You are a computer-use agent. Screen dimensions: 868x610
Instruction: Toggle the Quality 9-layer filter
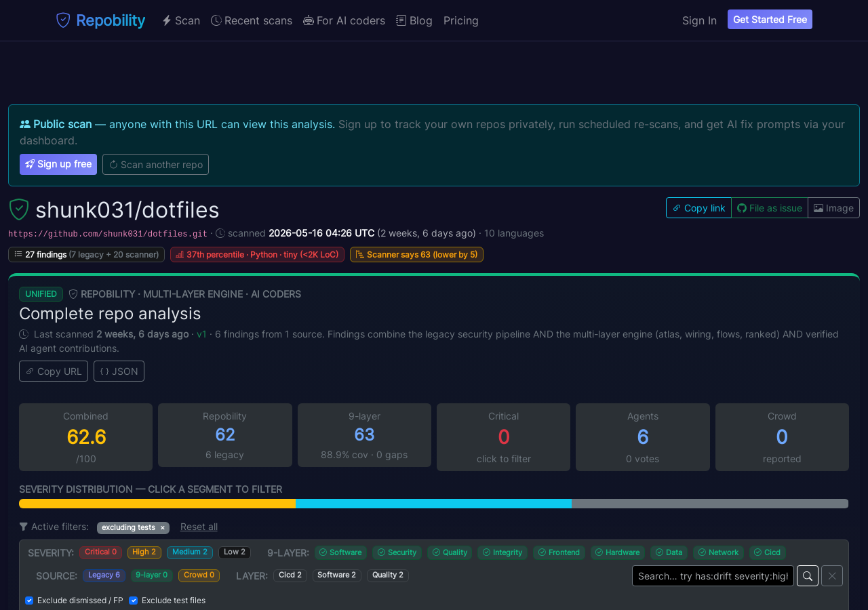(x=450, y=552)
